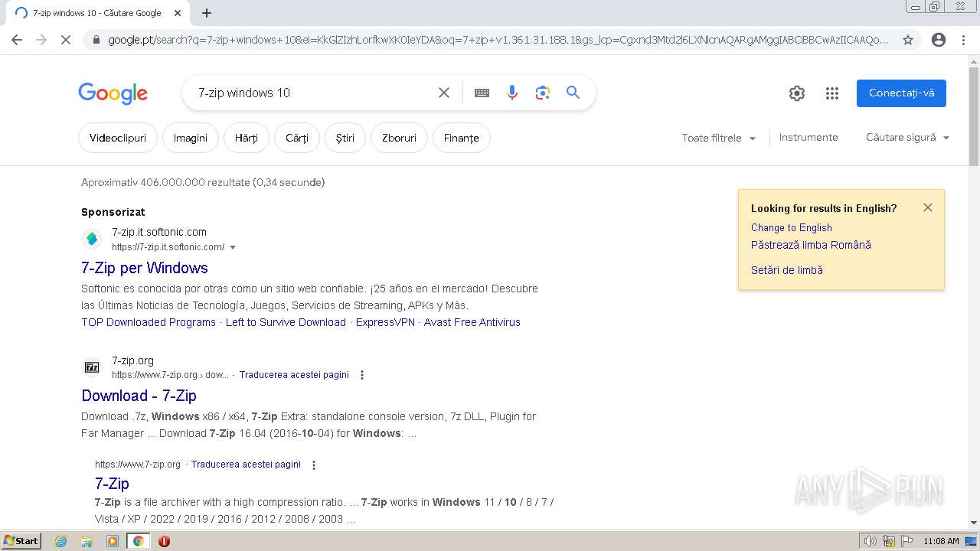Open options for the 7-Zip sub-result

pyautogui.click(x=313, y=465)
